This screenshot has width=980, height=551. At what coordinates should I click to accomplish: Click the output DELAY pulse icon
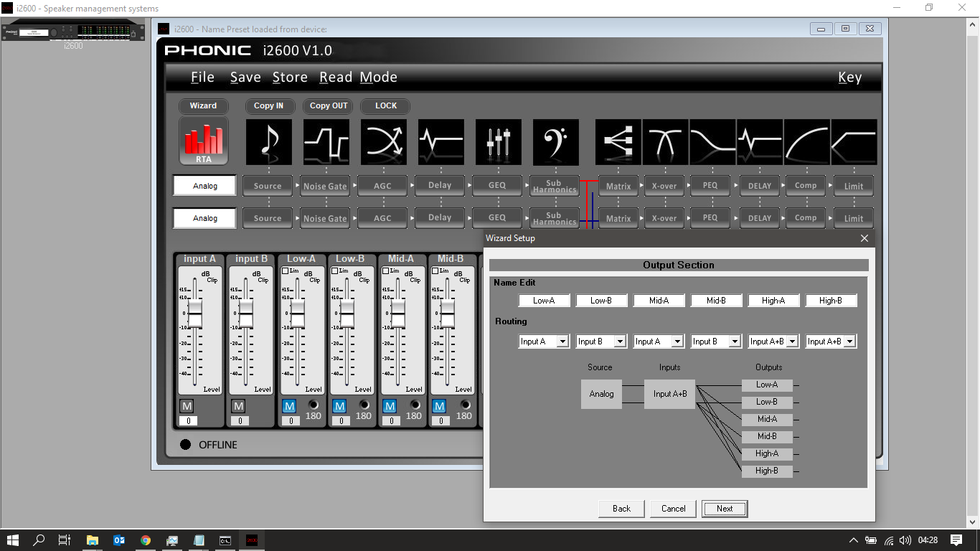(760, 142)
